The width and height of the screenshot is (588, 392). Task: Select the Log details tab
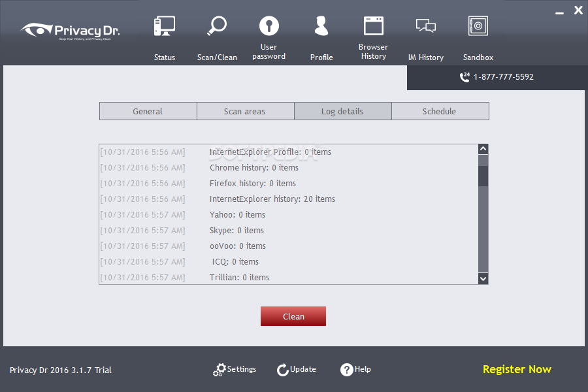343,112
